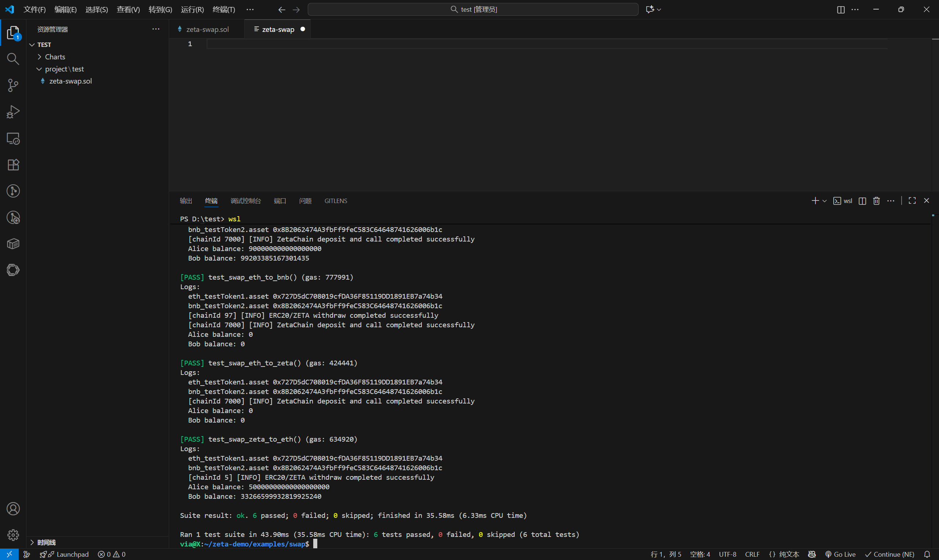This screenshot has height=560, width=939.
Task: Open the 终端(T) menu
Action: click(224, 10)
